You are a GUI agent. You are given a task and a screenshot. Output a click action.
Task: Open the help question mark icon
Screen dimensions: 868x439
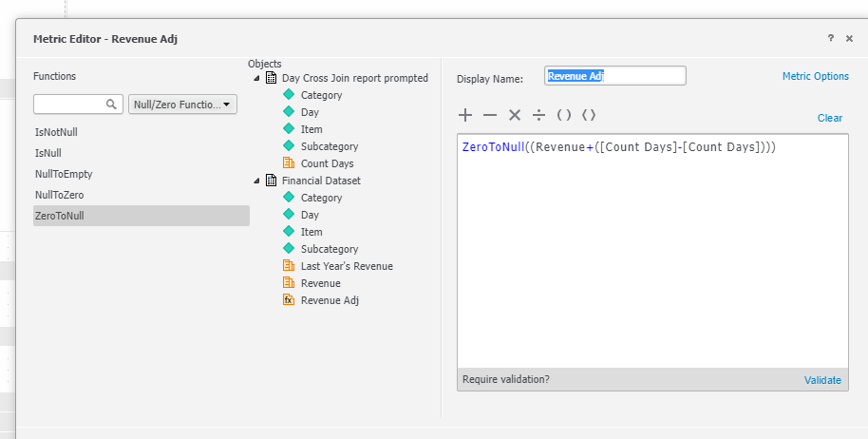click(830, 38)
